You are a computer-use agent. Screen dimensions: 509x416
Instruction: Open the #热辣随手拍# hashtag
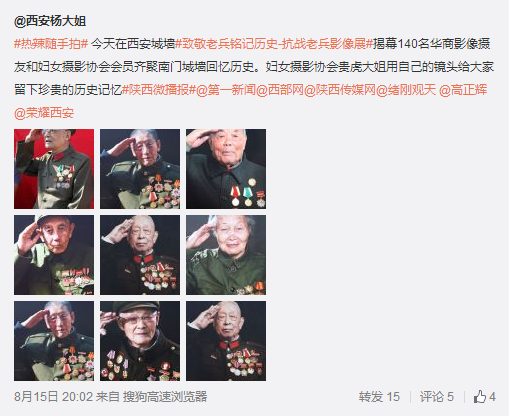point(51,44)
